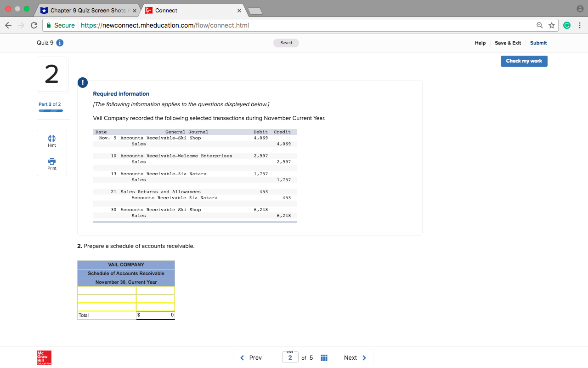Click the Check my work button
This screenshot has width=588, height=368.
524,61
